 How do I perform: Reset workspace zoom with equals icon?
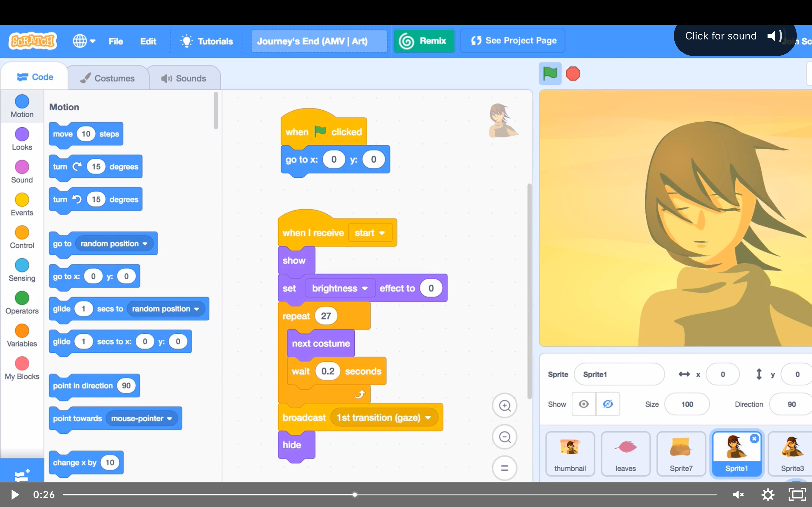pos(505,468)
